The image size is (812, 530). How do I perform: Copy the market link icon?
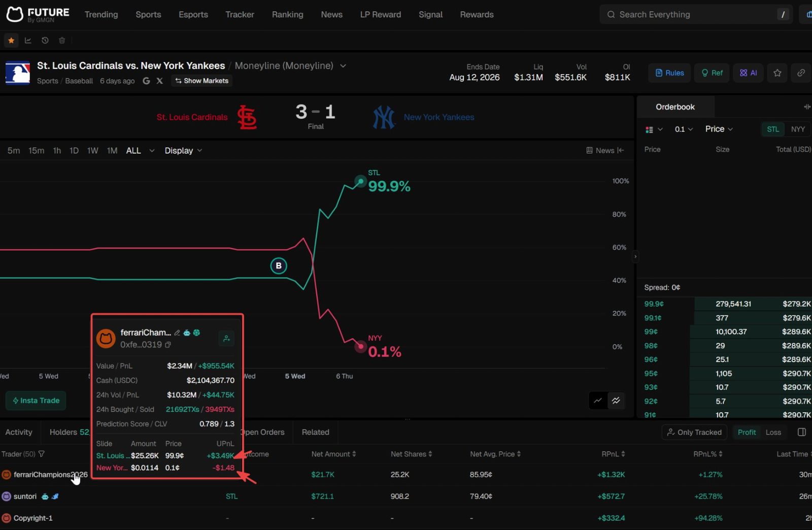801,73
